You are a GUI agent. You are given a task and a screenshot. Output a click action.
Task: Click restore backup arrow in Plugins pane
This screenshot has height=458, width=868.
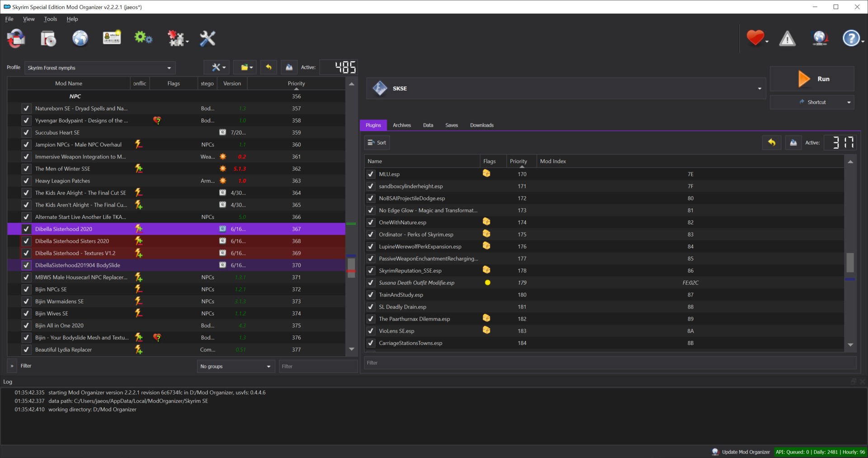tap(772, 143)
